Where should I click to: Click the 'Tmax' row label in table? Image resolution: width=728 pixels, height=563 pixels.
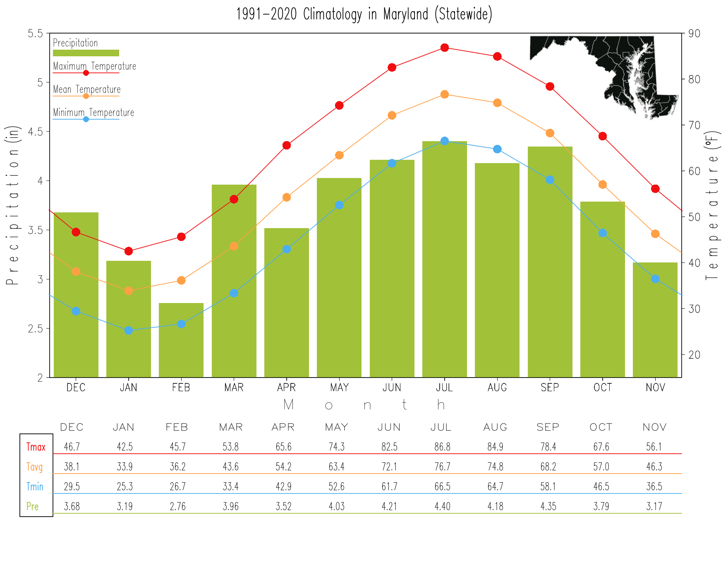tap(36, 447)
